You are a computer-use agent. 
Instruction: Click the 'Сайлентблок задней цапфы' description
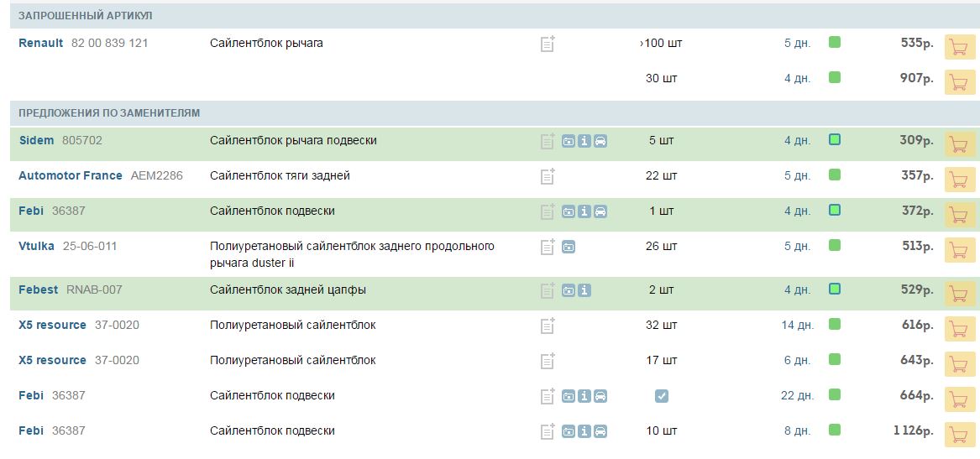288,289
